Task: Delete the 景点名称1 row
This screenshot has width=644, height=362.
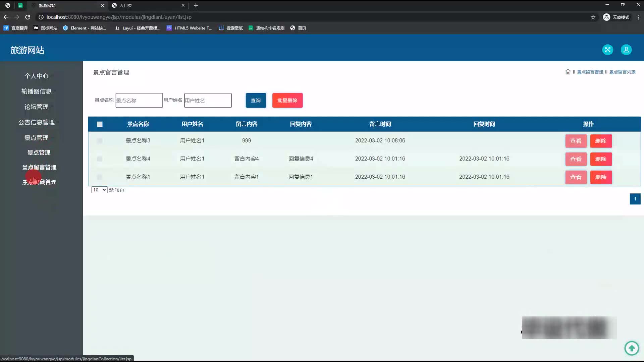Action: (x=601, y=177)
